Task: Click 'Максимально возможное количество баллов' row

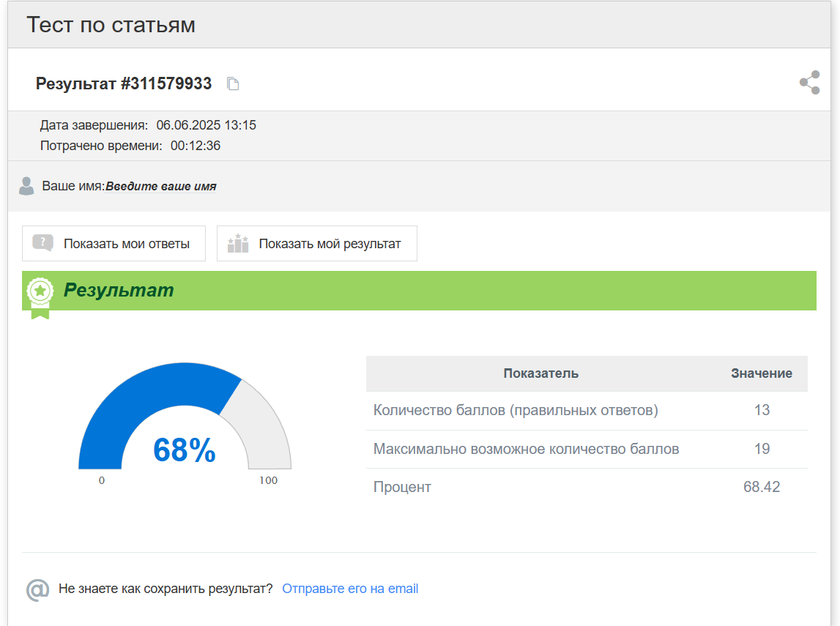Action: 587,449
